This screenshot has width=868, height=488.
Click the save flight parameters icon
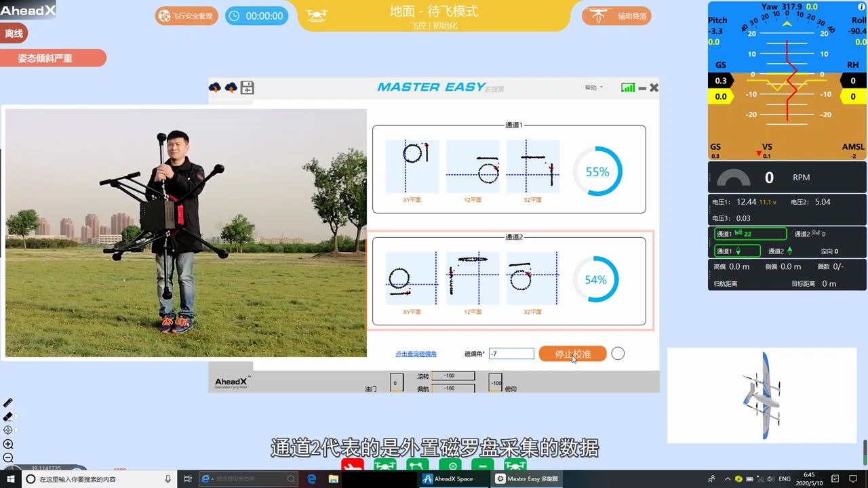248,87
